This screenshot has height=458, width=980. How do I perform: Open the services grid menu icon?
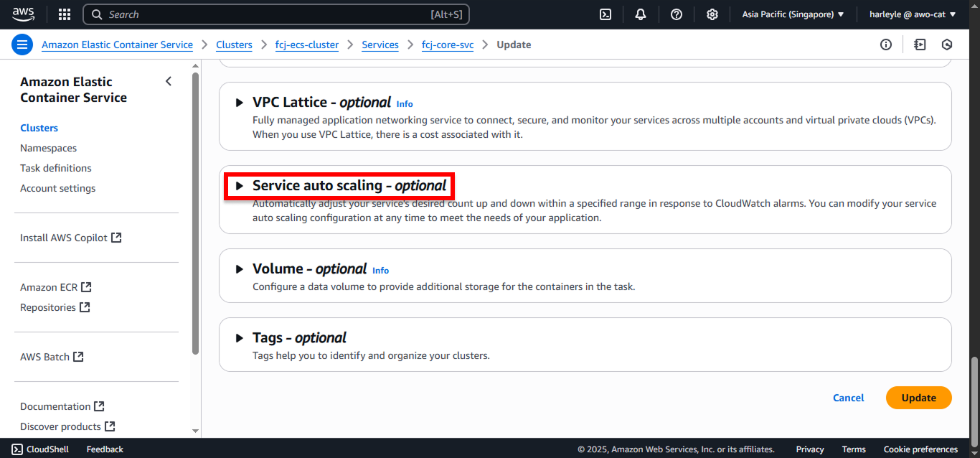pos(65,14)
